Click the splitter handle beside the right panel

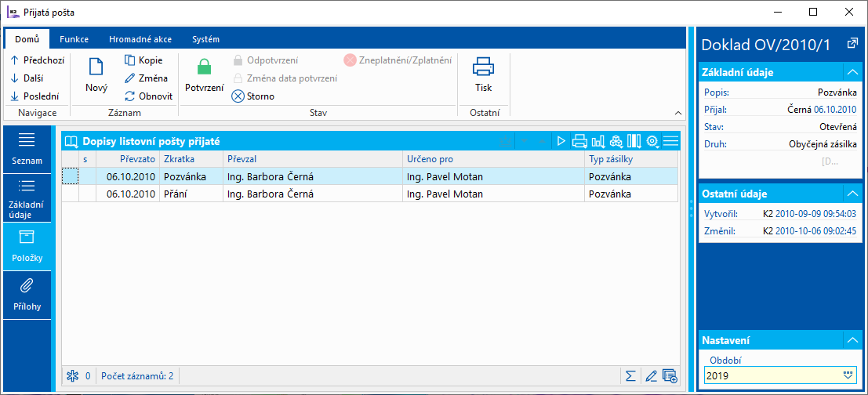[x=691, y=208]
